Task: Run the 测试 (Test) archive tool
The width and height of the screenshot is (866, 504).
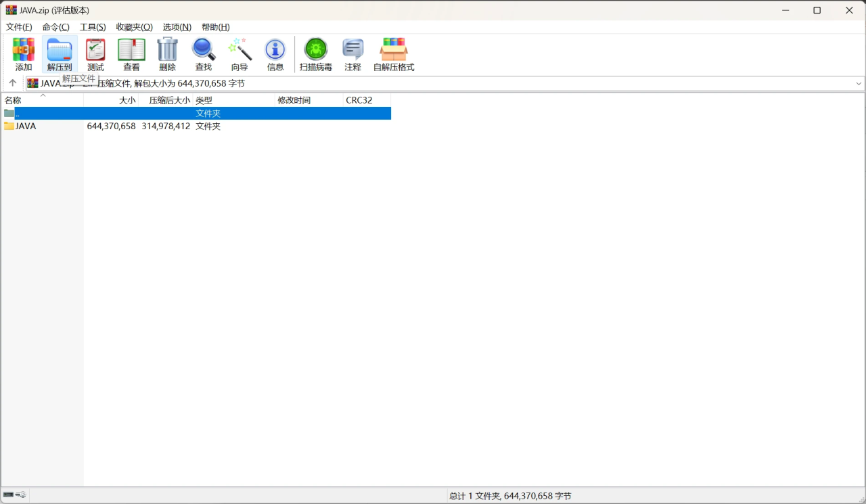Action: point(95,54)
